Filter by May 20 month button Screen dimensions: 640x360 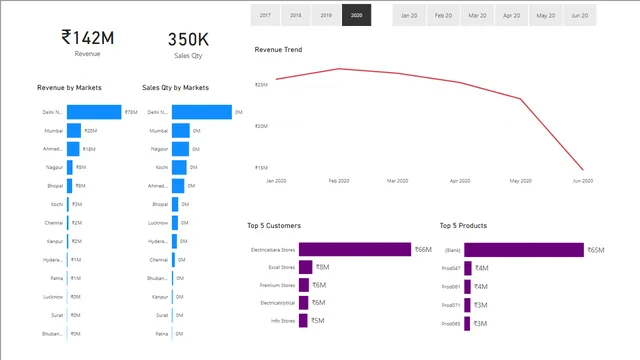(546, 16)
